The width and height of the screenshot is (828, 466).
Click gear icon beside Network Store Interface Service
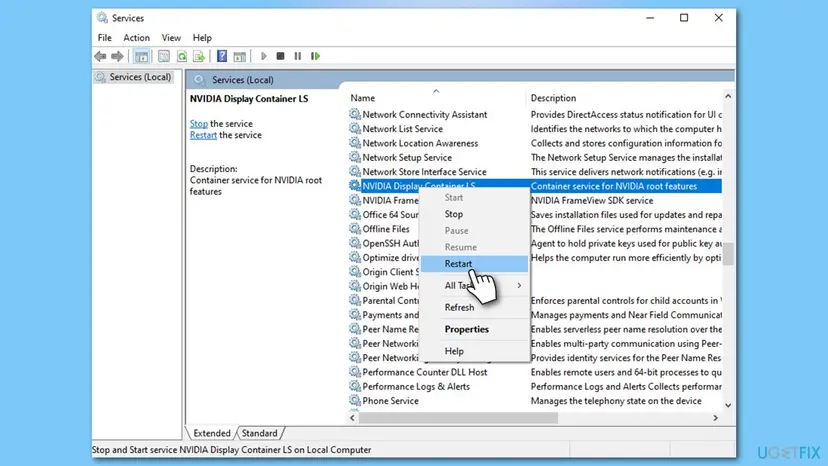(x=355, y=171)
